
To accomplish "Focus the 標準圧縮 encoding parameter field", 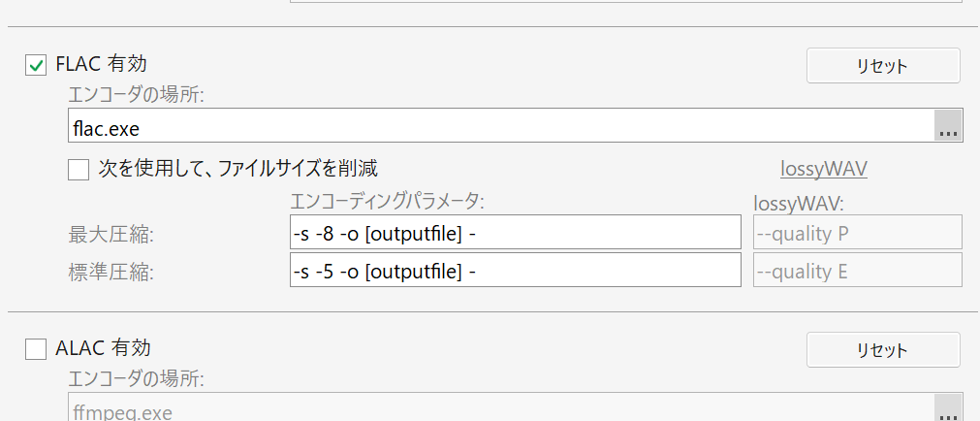I will 514,270.
